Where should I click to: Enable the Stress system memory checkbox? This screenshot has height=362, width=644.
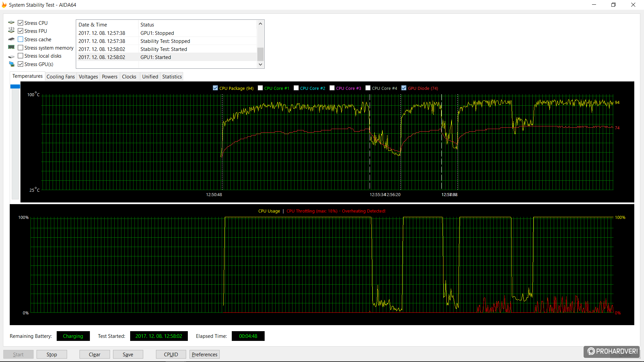click(x=20, y=48)
